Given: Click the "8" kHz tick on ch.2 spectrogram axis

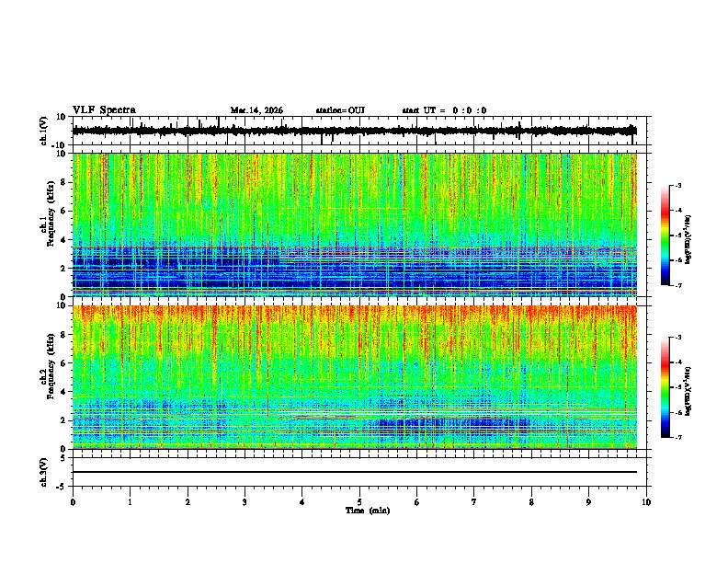Looking at the screenshot, I should coord(63,335).
